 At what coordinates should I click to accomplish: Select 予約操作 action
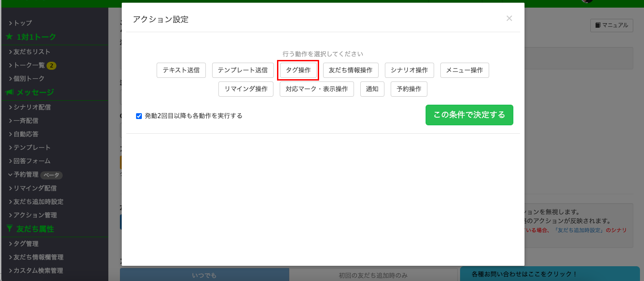409,89
